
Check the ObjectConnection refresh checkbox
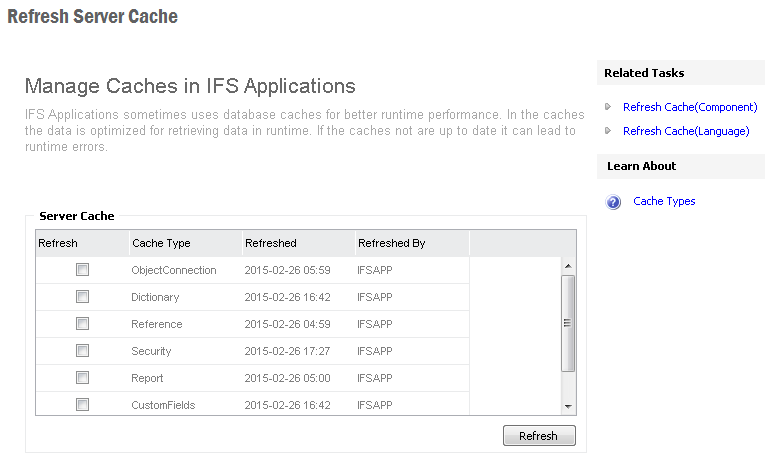tap(82, 270)
